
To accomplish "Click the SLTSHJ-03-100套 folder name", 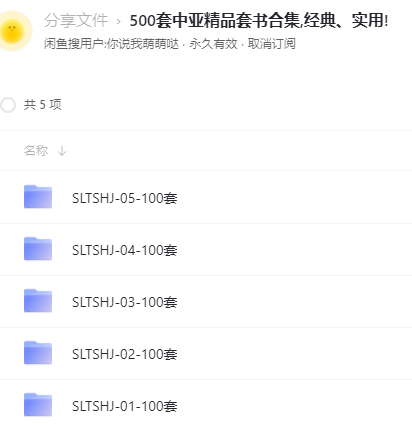I will tap(125, 302).
